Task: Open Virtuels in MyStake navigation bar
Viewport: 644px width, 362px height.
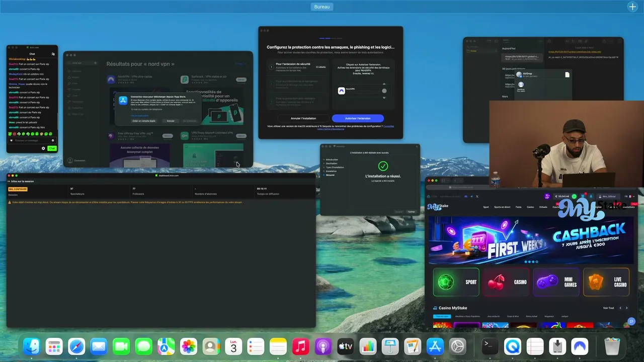Action: [543, 207]
